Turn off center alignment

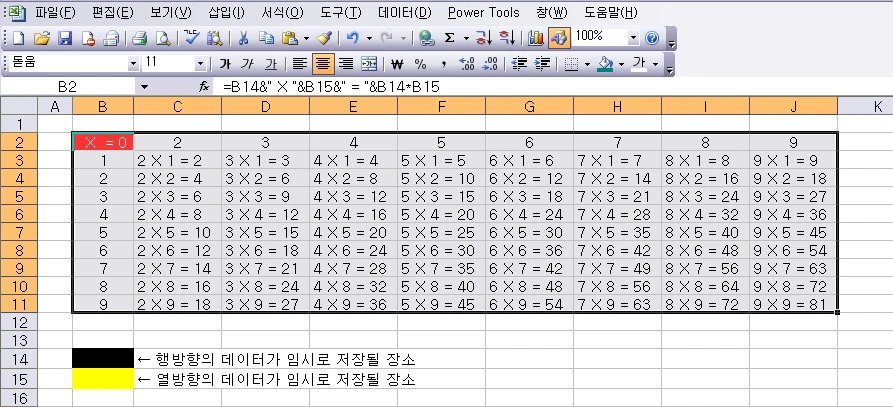(323, 64)
